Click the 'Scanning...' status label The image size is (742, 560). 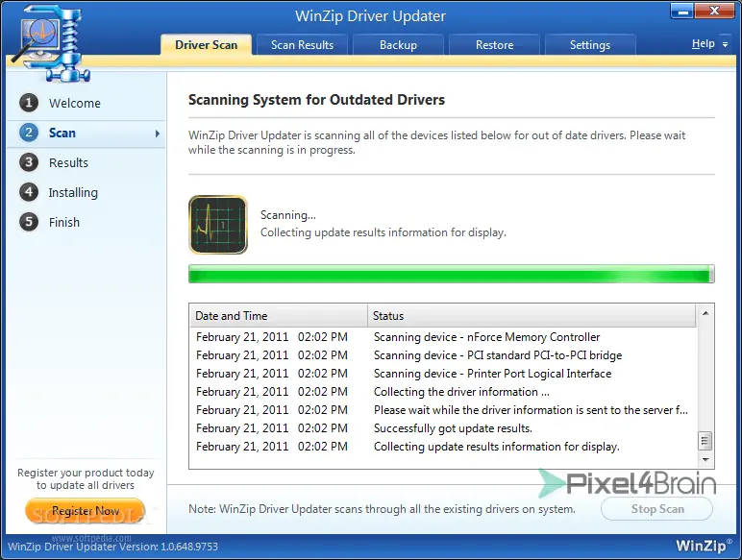(288, 215)
